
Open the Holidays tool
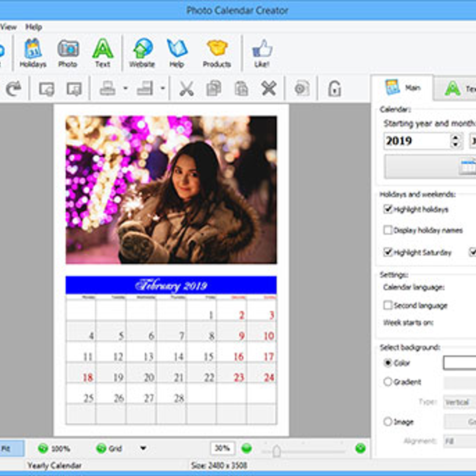coord(33,53)
